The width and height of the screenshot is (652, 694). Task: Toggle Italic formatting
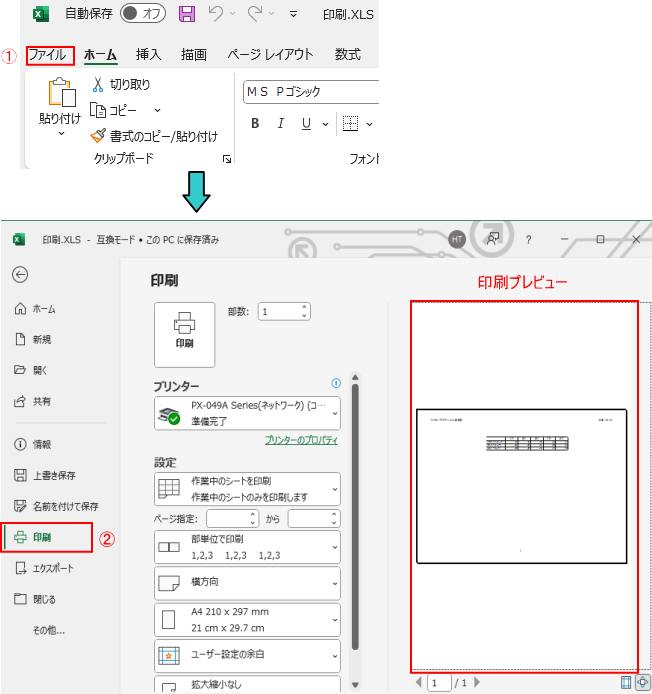coord(281,123)
